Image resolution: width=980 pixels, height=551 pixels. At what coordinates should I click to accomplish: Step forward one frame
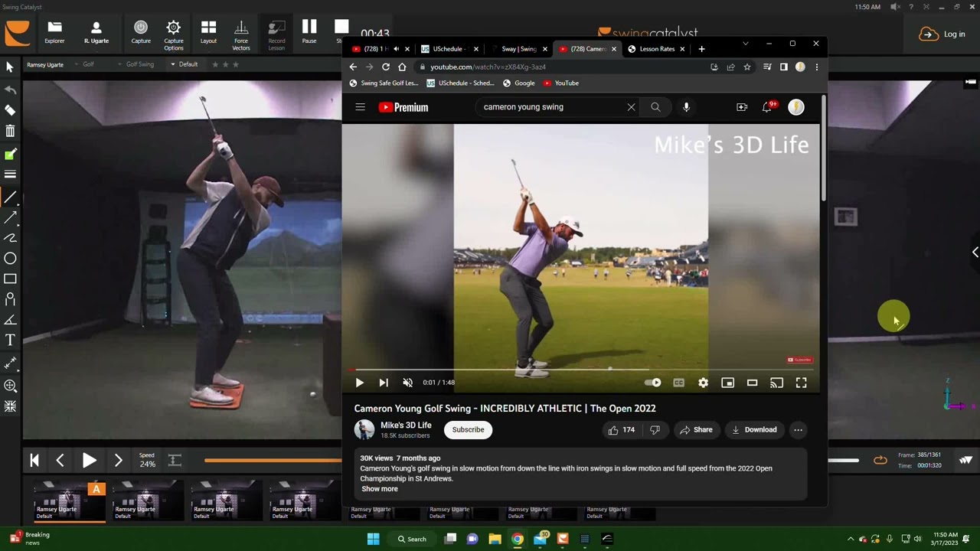[x=118, y=460]
